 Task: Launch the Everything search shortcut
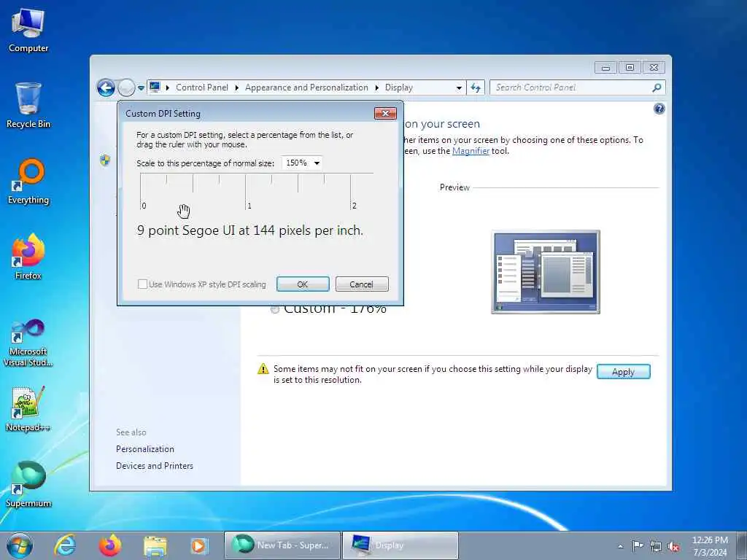[28, 182]
